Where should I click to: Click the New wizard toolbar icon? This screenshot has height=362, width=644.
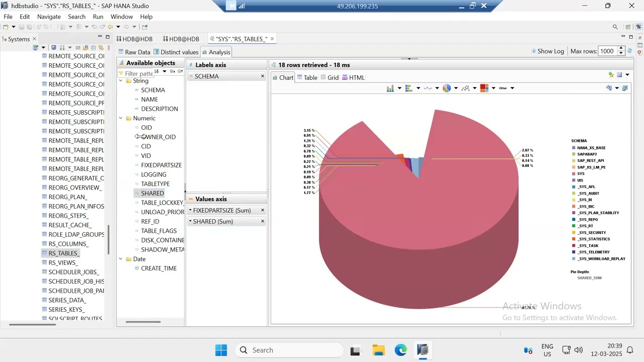point(6,27)
